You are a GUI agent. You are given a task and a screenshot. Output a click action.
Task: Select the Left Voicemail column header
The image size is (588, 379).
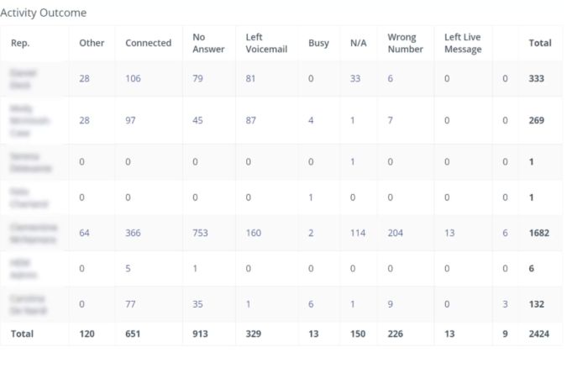(266, 43)
